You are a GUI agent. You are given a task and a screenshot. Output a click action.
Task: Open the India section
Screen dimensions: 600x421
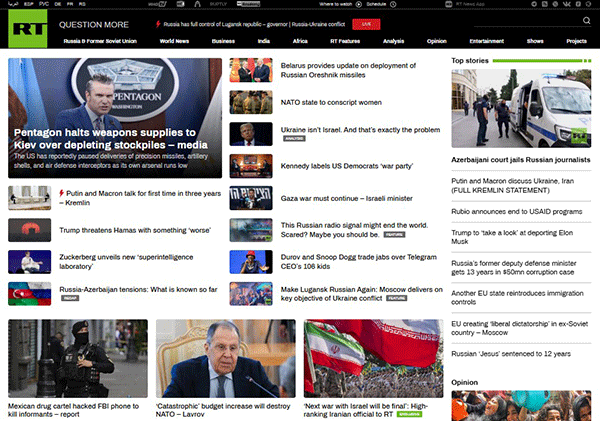[264, 41]
